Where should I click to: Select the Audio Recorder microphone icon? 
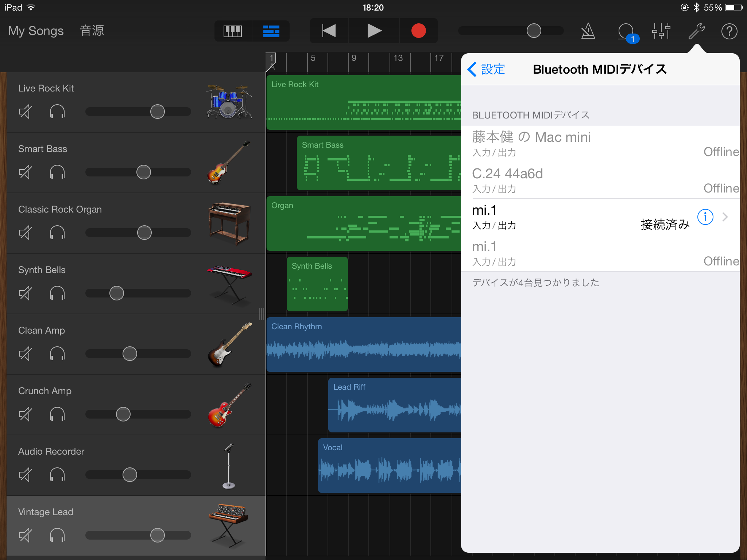[x=229, y=465]
